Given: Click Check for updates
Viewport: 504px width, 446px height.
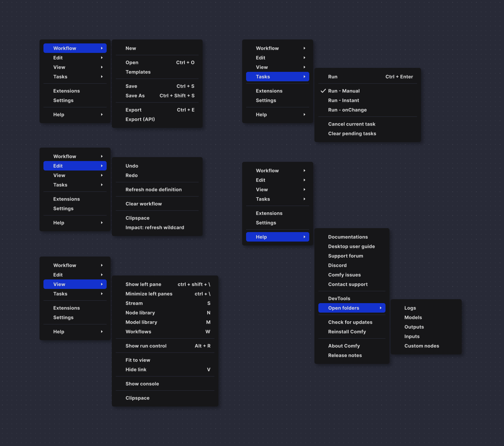Looking at the screenshot, I should pos(350,322).
